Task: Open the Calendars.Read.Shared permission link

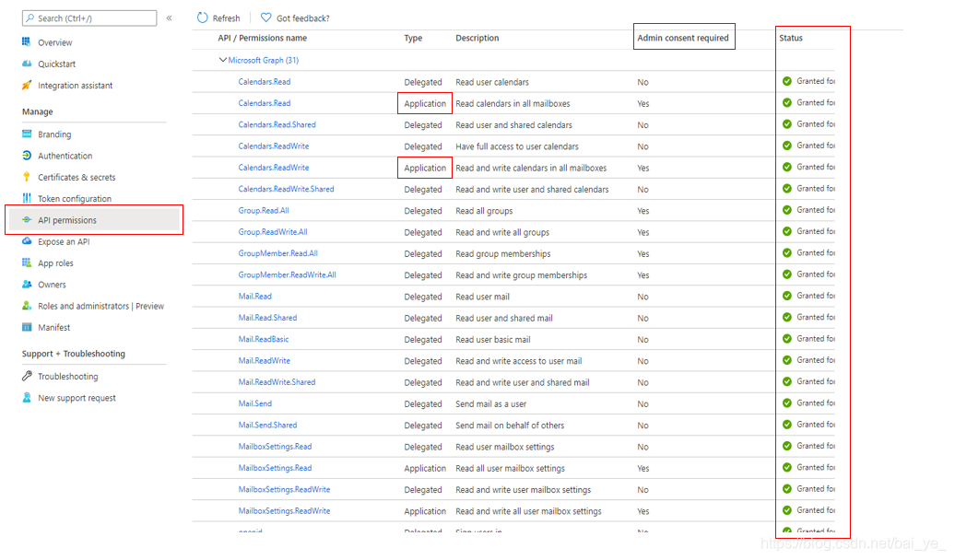Action: click(277, 124)
